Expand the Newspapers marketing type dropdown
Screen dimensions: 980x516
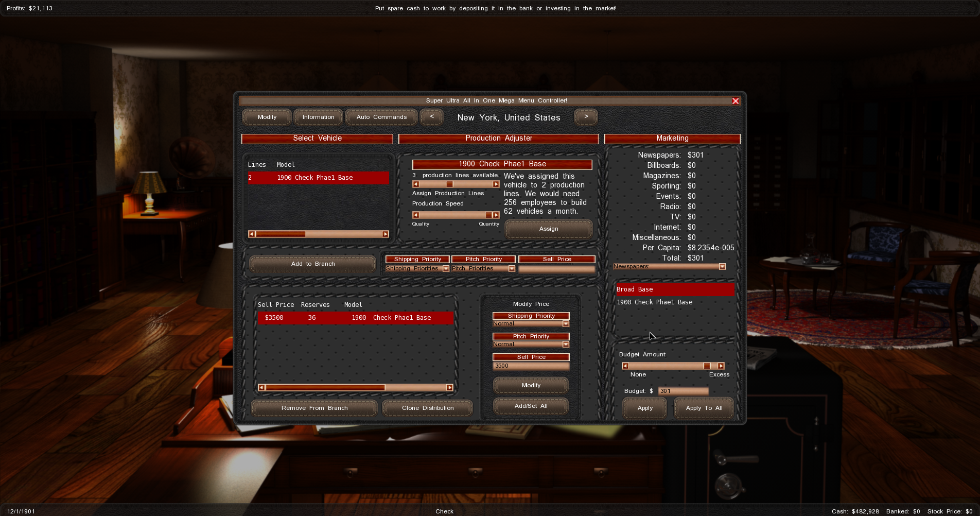tap(722, 267)
